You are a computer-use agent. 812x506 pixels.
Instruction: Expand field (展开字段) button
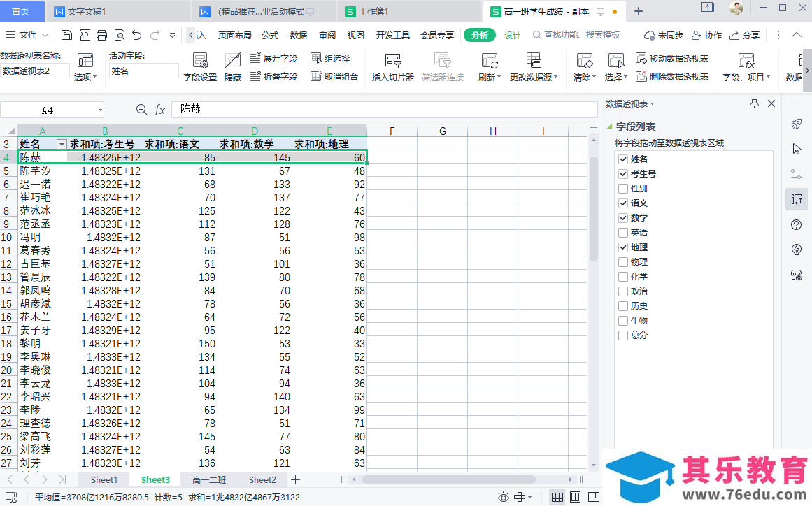[274, 58]
